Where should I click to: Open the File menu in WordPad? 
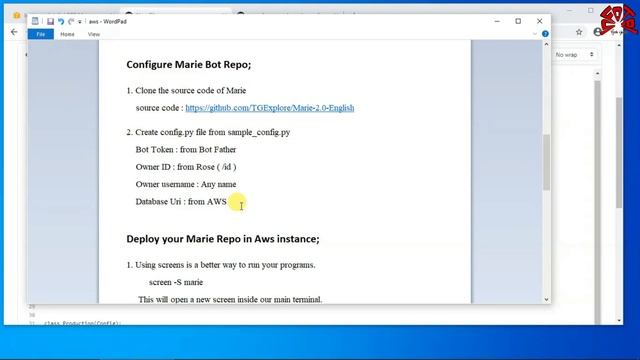click(x=41, y=34)
